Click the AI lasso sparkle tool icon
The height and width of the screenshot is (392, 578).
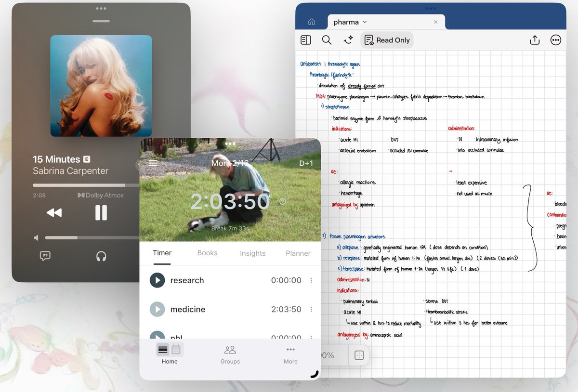pos(348,40)
